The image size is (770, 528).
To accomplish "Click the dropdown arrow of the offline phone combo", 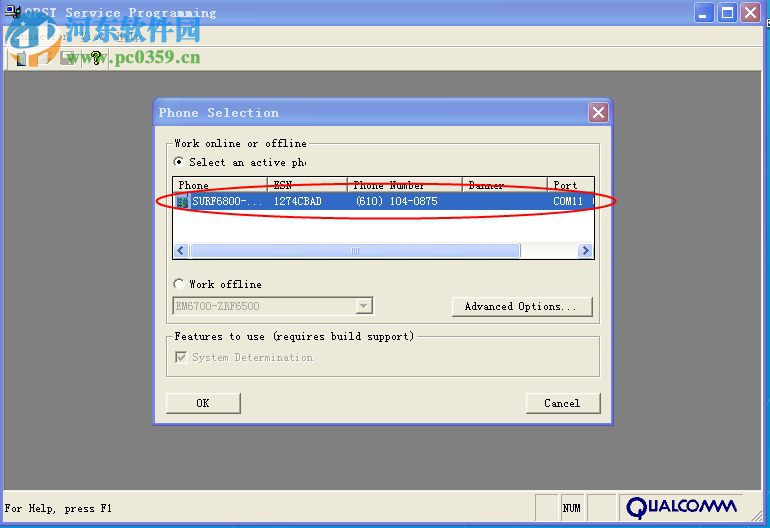I will [363, 306].
